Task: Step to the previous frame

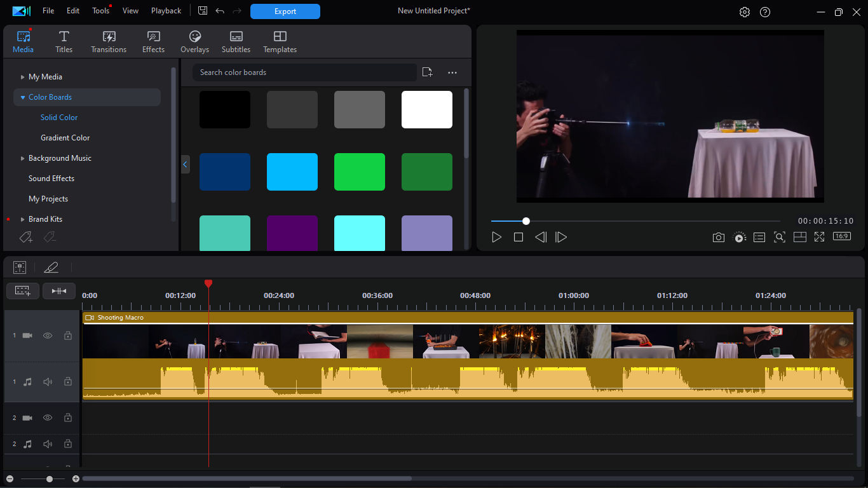Action: 540,237
